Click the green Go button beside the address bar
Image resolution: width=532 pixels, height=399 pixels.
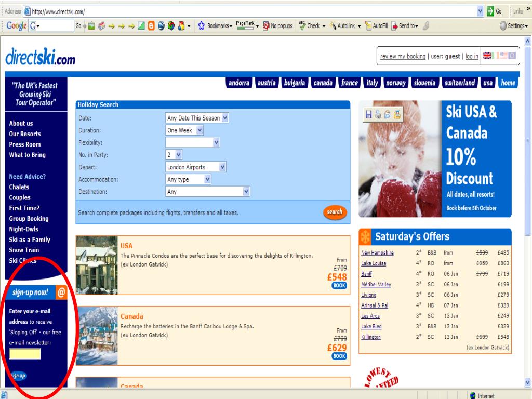point(494,11)
